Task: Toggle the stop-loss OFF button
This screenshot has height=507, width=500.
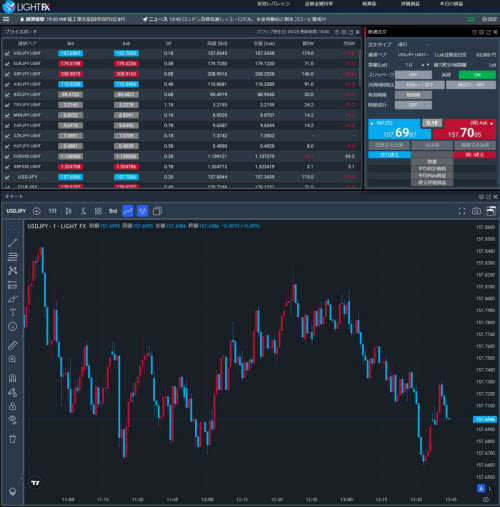Action: [471, 85]
